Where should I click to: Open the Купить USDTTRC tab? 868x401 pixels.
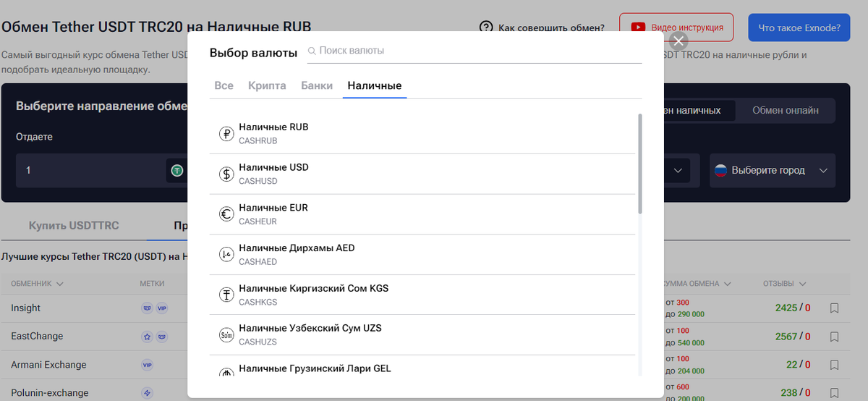point(73,225)
